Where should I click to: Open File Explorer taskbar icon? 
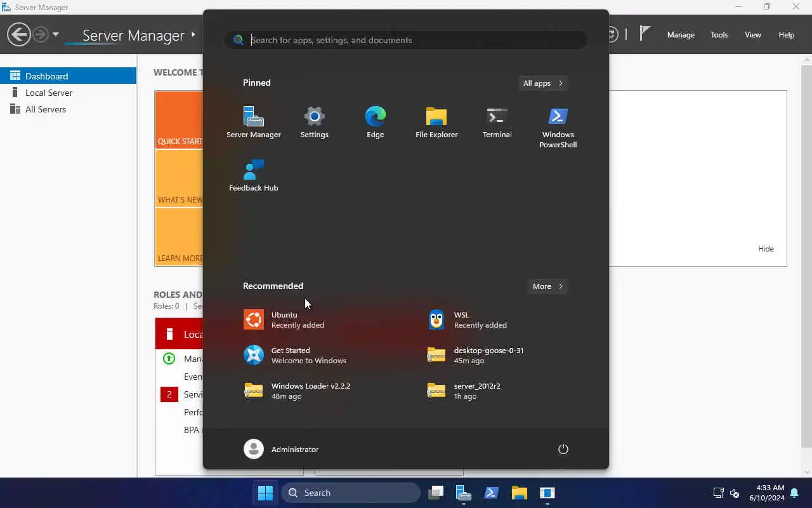point(519,493)
